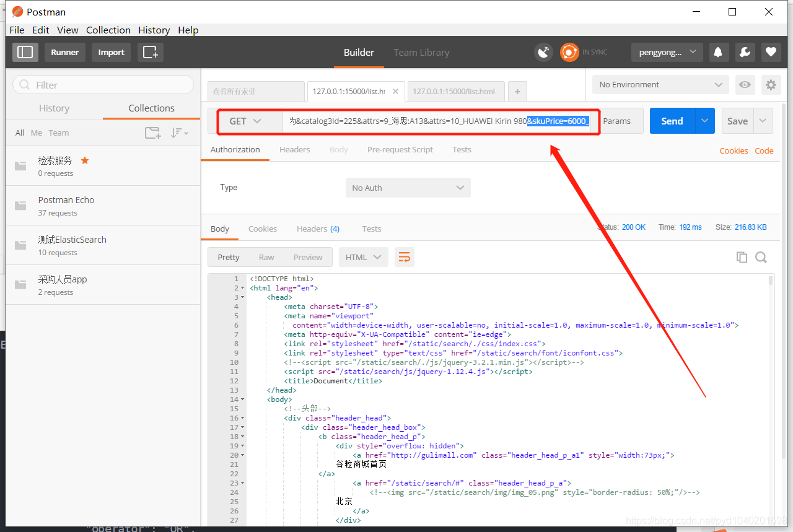Toggle the sidebar panel icon

coord(25,53)
